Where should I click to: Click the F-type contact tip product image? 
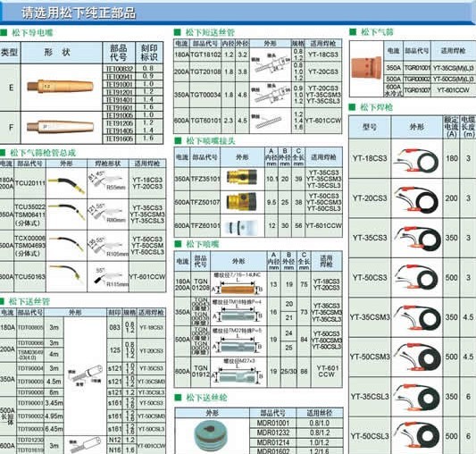60,126
